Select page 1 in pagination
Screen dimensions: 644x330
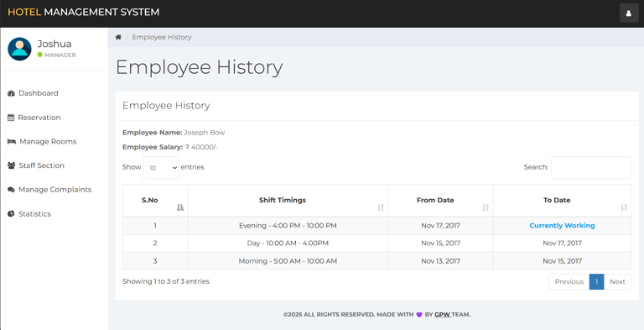[596, 282]
